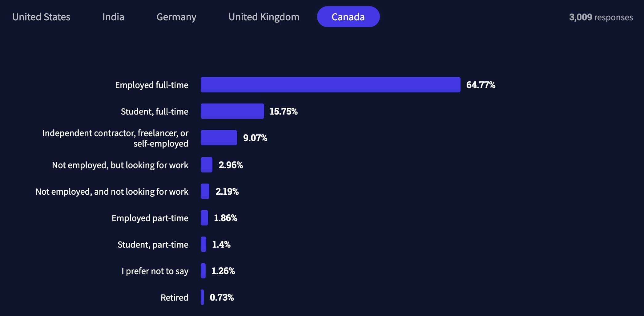Click the 64.77% value label
The width and height of the screenshot is (644, 316).
coord(481,85)
